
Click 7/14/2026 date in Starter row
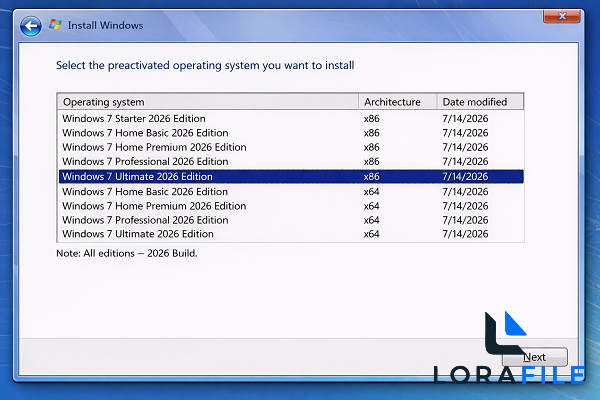[465, 119]
